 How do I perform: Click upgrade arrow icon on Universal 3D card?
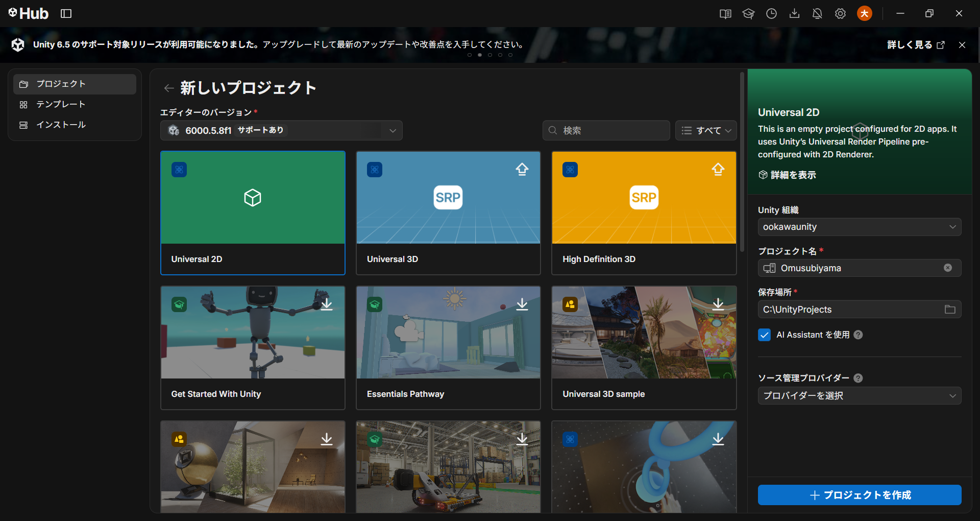pos(522,169)
